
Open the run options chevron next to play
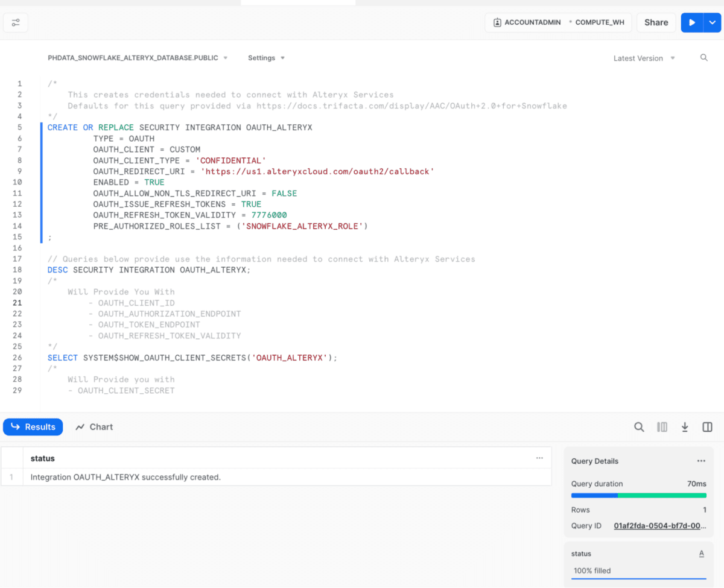click(x=713, y=22)
